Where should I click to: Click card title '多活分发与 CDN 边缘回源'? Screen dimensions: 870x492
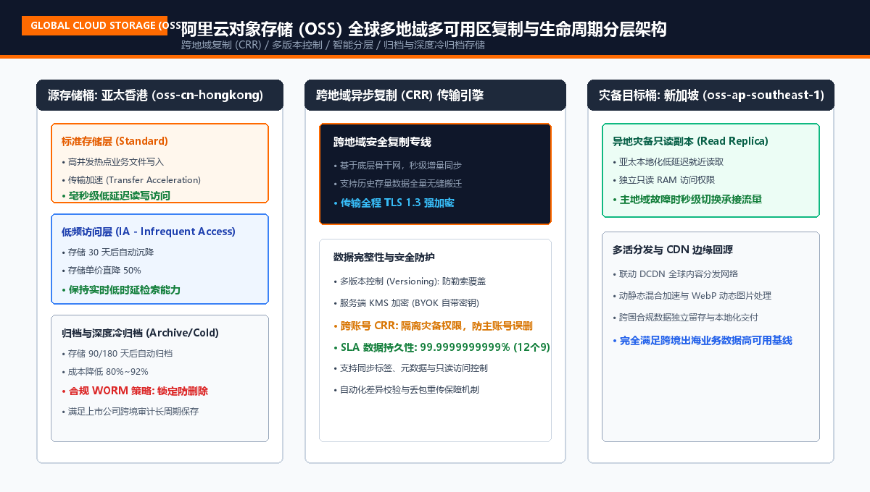click(672, 250)
